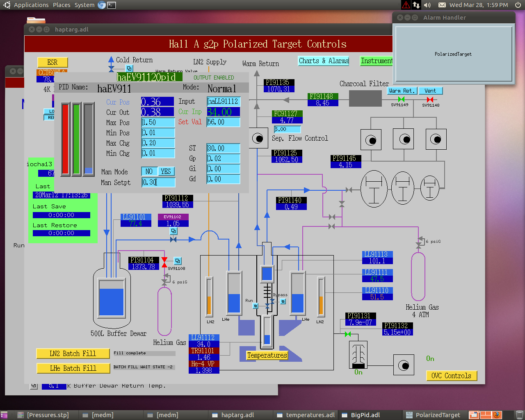Screen dimensions: 525x420
Task: Open the Temperatures display button
Action: (267, 355)
